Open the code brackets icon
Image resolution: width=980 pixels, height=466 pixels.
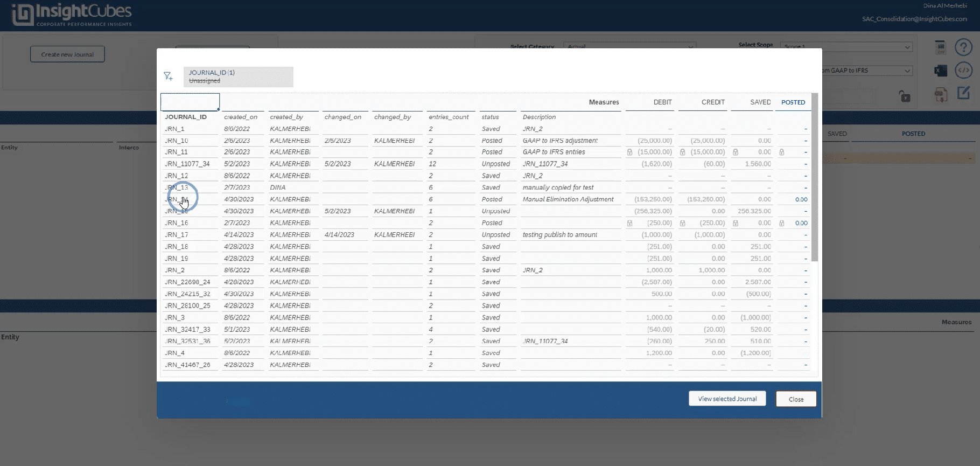[x=963, y=71]
